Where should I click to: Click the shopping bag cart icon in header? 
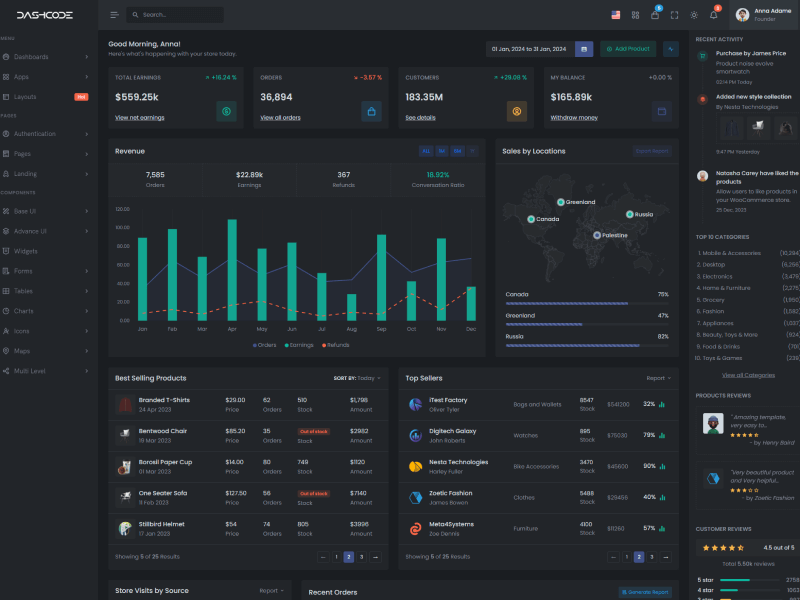point(654,15)
